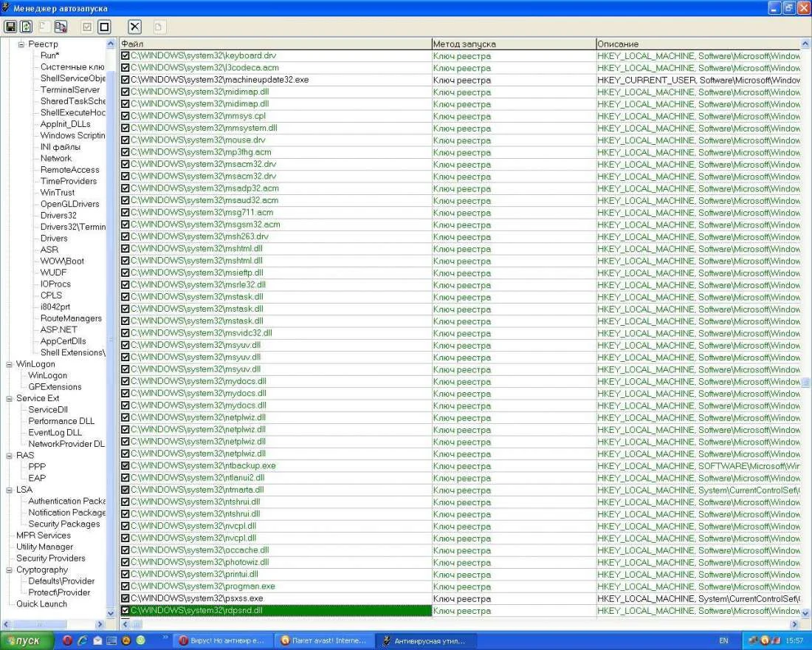Image resolution: width=812 pixels, height=650 pixels.
Task: Click tree panel horizontal scrollbar thumb
Action: tap(39, 624)
